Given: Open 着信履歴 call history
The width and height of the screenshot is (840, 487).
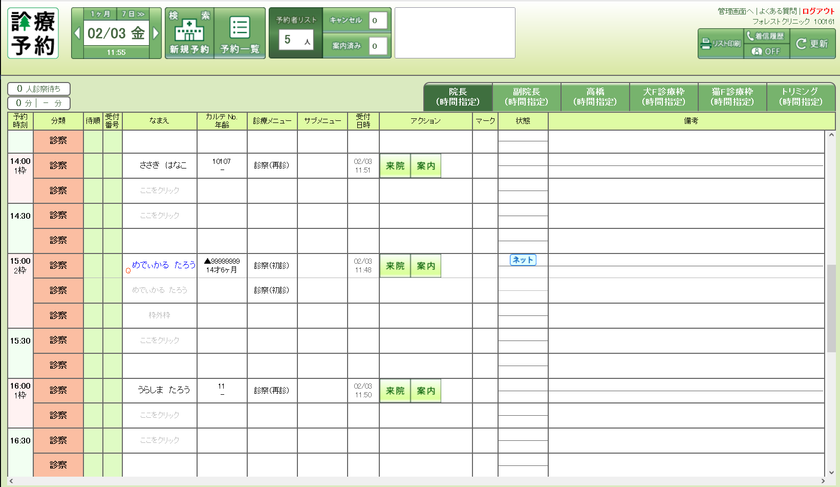Looking at the screenshot, I should [x=766, y=36].
